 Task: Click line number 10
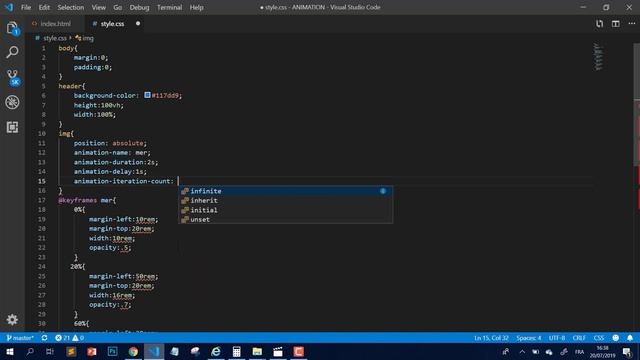(42, 133)
